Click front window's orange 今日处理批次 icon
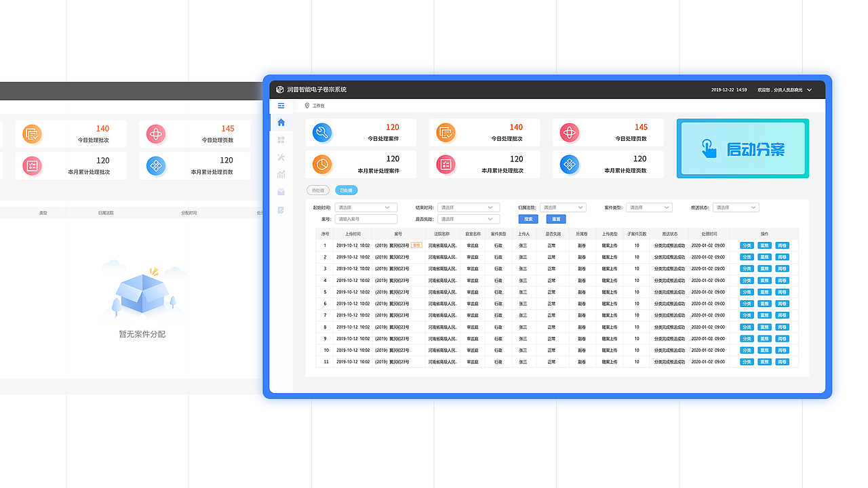Screen dimensions: 868x488 point(446,133)
